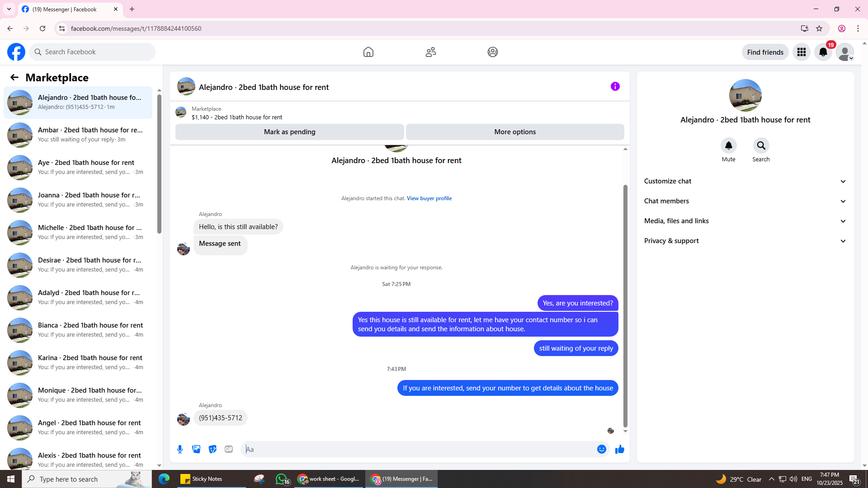This screenshot has width=868, height=488.
Task: Click the chat message scrollbar
Action: [x=625, y=305]
